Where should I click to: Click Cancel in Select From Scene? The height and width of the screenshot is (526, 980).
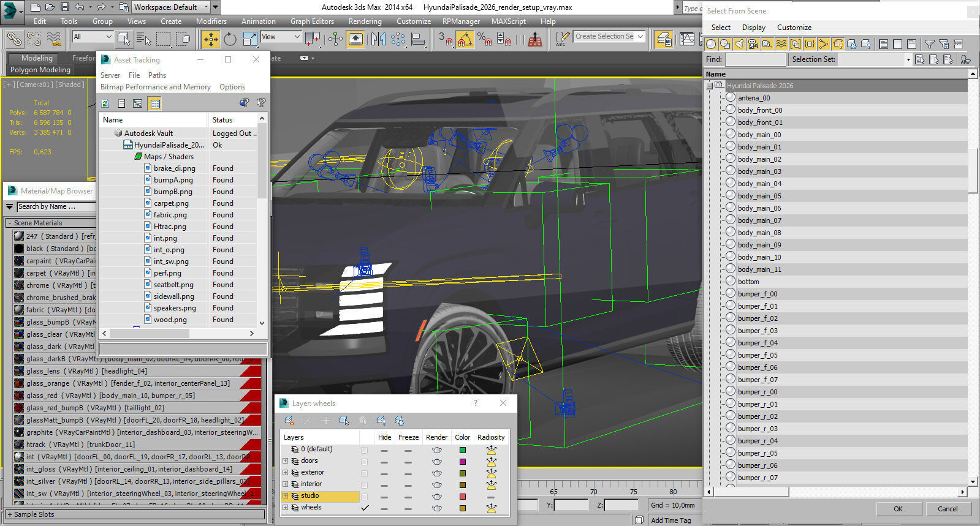[x=947, y=509]
